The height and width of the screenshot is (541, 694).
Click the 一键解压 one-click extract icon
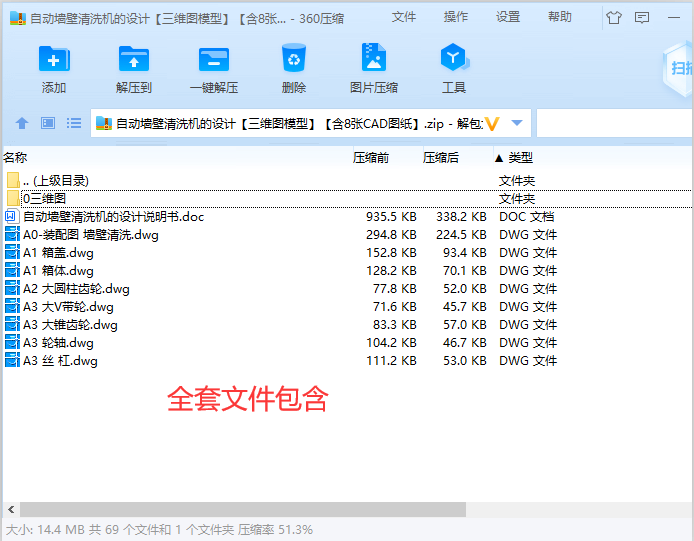pos(214,59)
